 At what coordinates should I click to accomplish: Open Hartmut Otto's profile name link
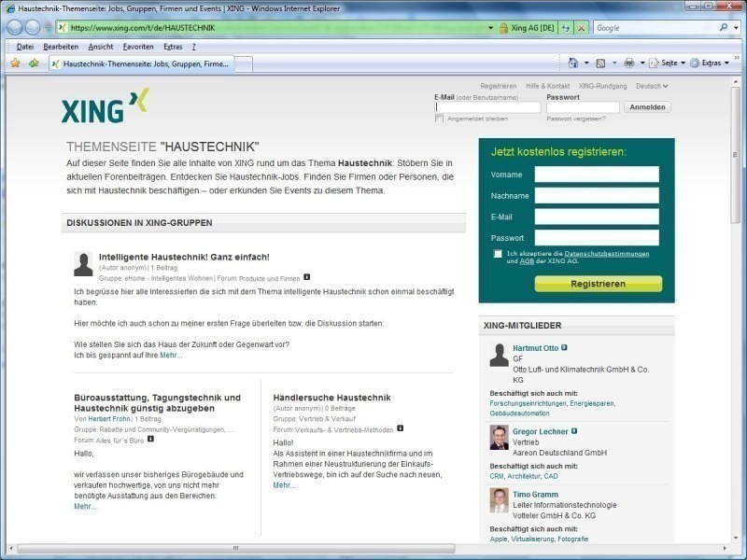click(x=535, y=348)
